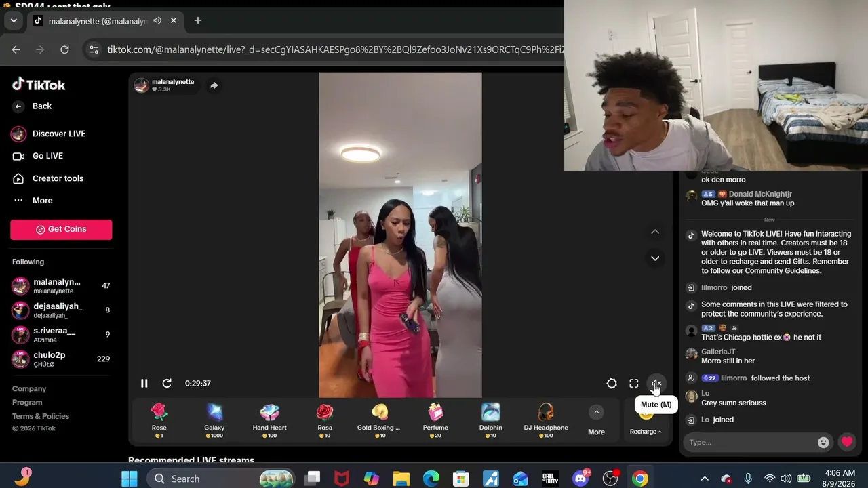Open the Windows Start menu

[130, 479]
